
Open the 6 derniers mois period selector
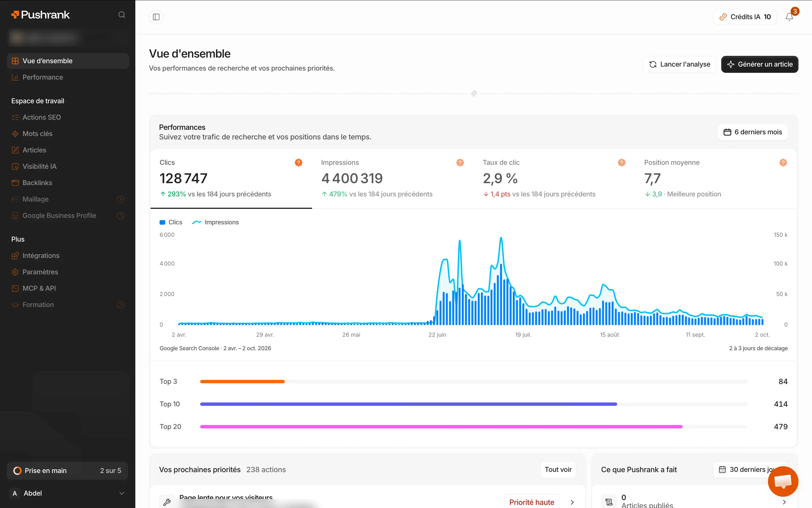click(x=753, y=132)
